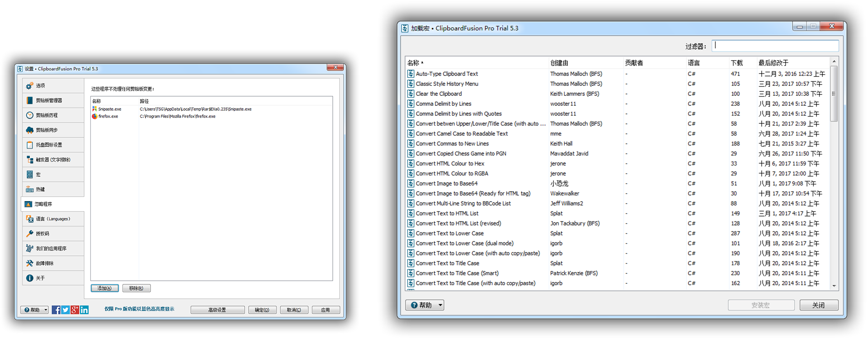Select Convert Copied Chess Game into PGN row
This screenshot has width=868, height=339.
point(617,154)
